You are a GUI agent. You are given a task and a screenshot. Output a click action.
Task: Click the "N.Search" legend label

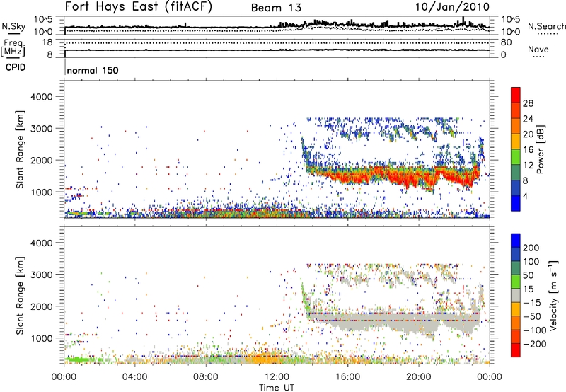[x=546, y=26]
